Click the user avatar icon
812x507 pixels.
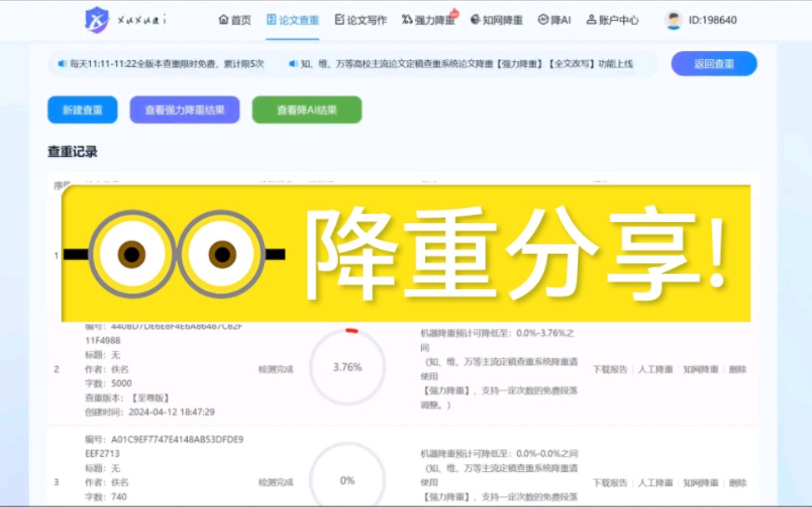[673, 20]
